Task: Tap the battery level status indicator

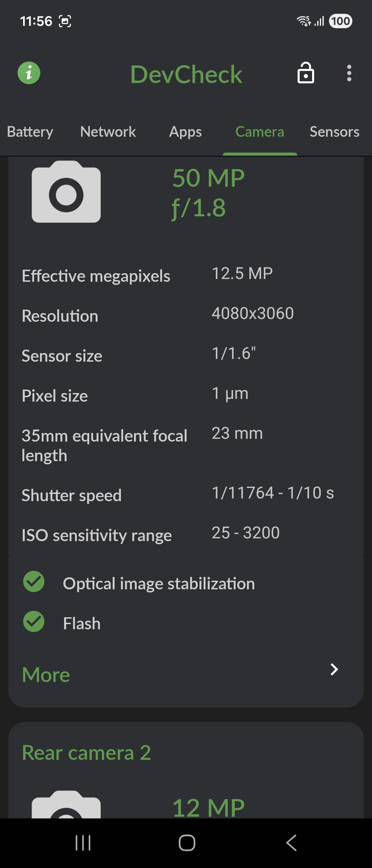Action: [x=340, y=21]
